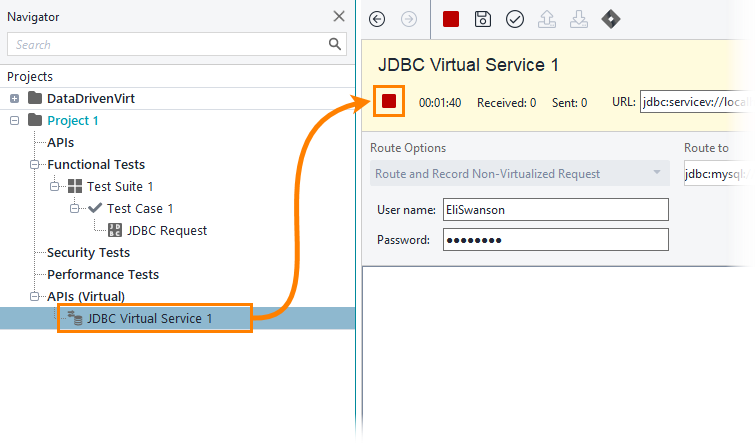Open the Route Options dropdown

click(x=520, y=173)
